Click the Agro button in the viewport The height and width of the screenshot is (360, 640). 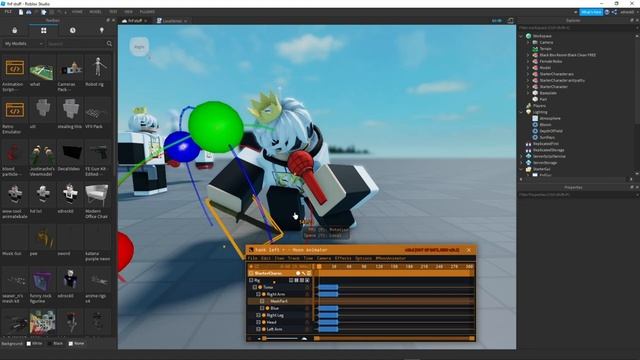point(139,47)
